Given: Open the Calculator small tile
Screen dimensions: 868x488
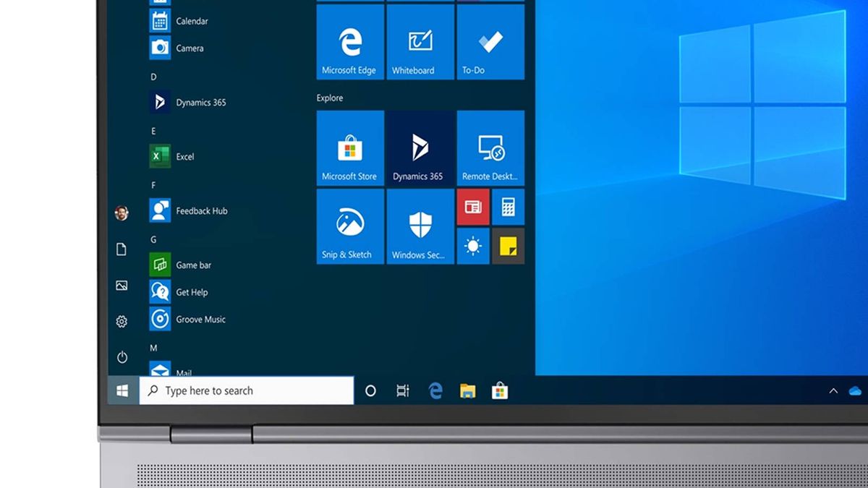Looking at the screenshot, I should click(x=508, y=207).
